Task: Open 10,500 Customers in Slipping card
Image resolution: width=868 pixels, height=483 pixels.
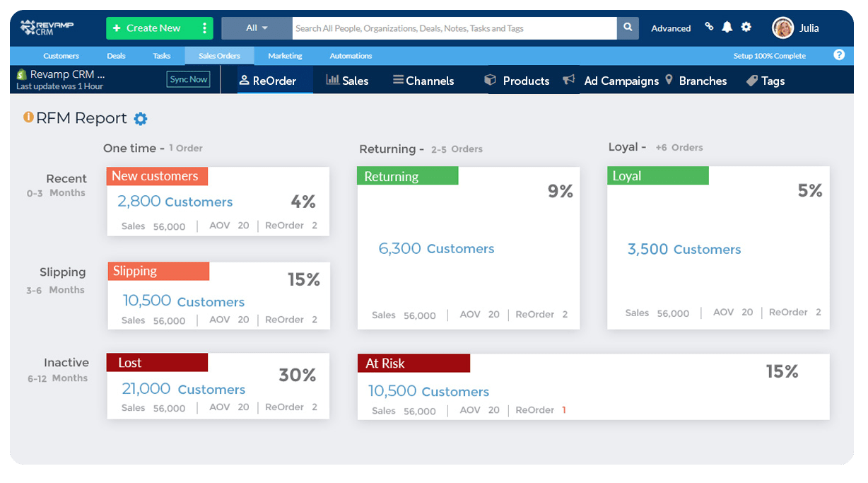Action: pos(184,301)
